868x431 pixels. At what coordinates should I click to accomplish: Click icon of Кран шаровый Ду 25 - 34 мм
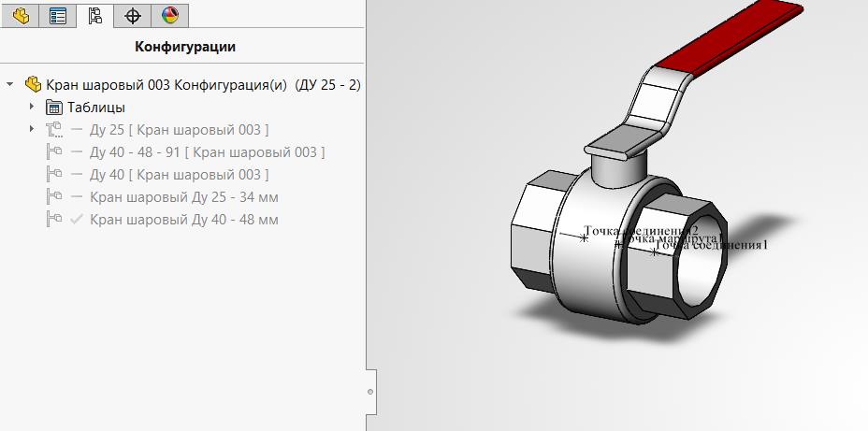[54, 197]
